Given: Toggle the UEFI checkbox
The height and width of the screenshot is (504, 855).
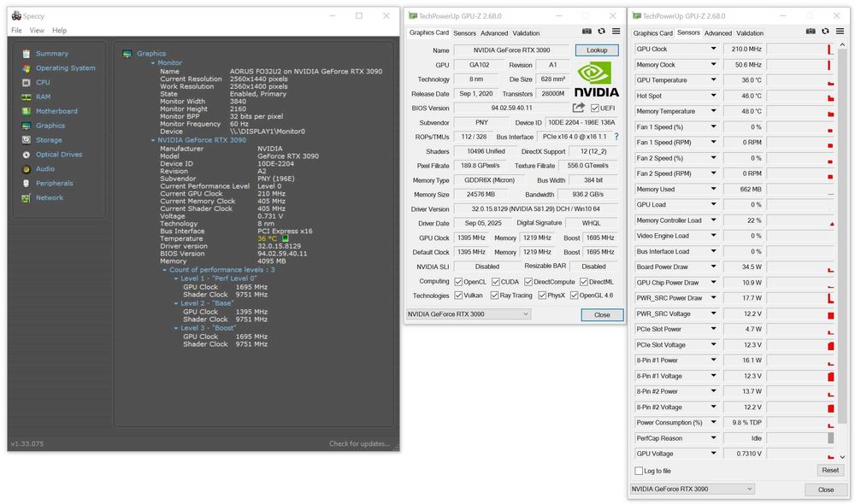Looking at the screenshot, I should click(x=595, y=108).
